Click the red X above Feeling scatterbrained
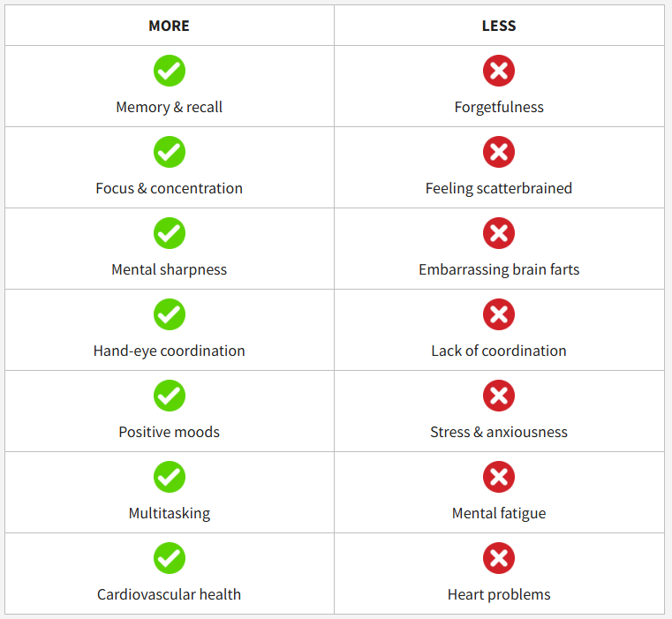The height and width of the screenshot is (619, 672). (x=499, y=152)
